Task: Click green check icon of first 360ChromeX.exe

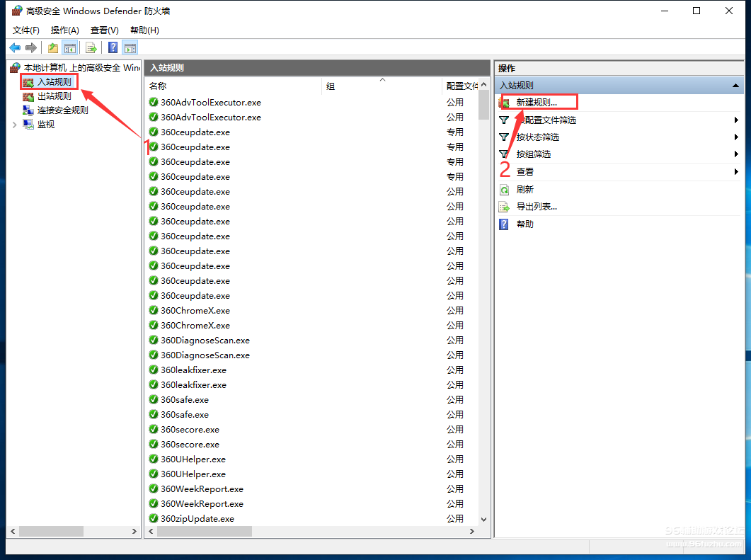Action: click(154, 310)
